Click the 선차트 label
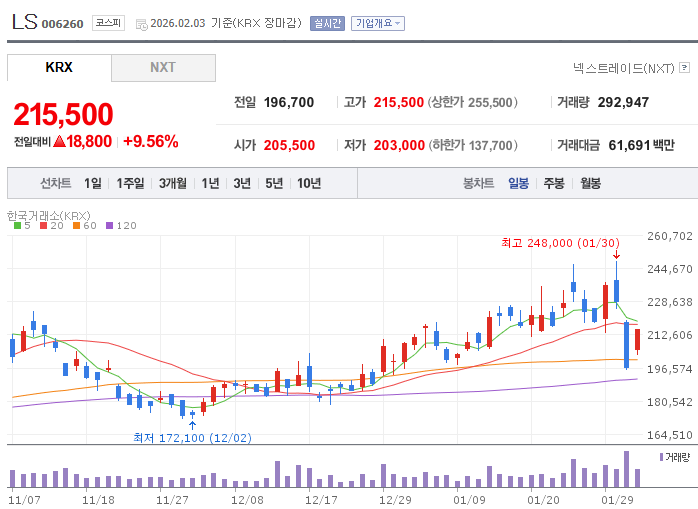Screen dimensions: 698x509 (x=56, y=183)
